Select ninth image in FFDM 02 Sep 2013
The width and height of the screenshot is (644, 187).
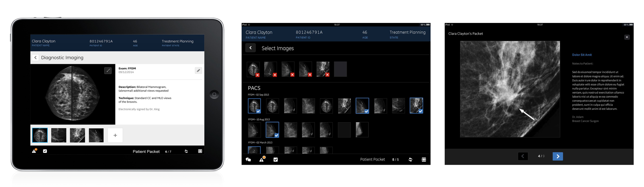pyautogui.click(x=398, y=106)
